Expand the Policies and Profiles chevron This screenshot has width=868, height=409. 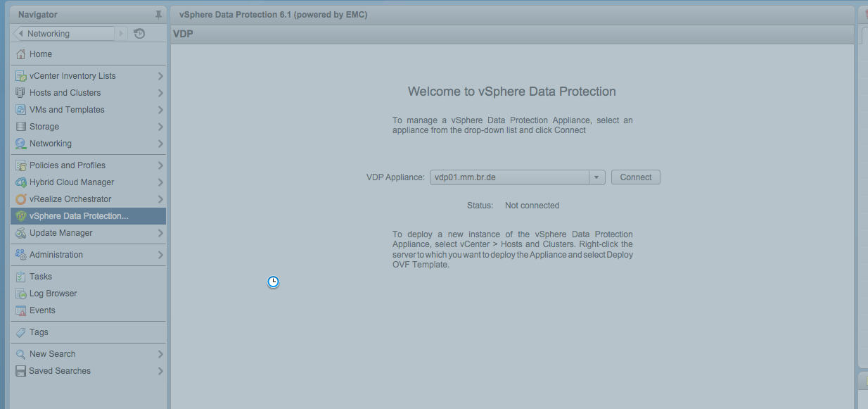pyautogui.click(x=160, y=165)
